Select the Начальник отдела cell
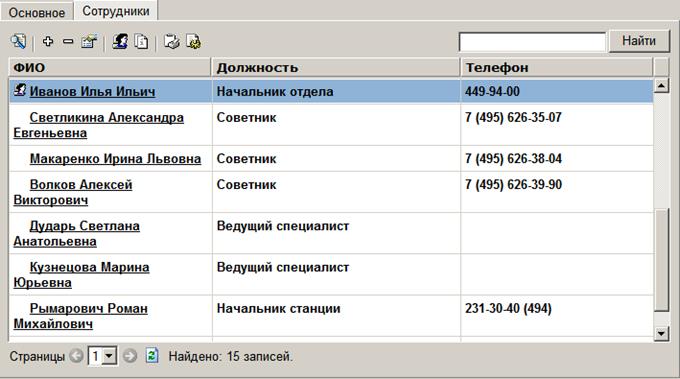 coord(336,91)
